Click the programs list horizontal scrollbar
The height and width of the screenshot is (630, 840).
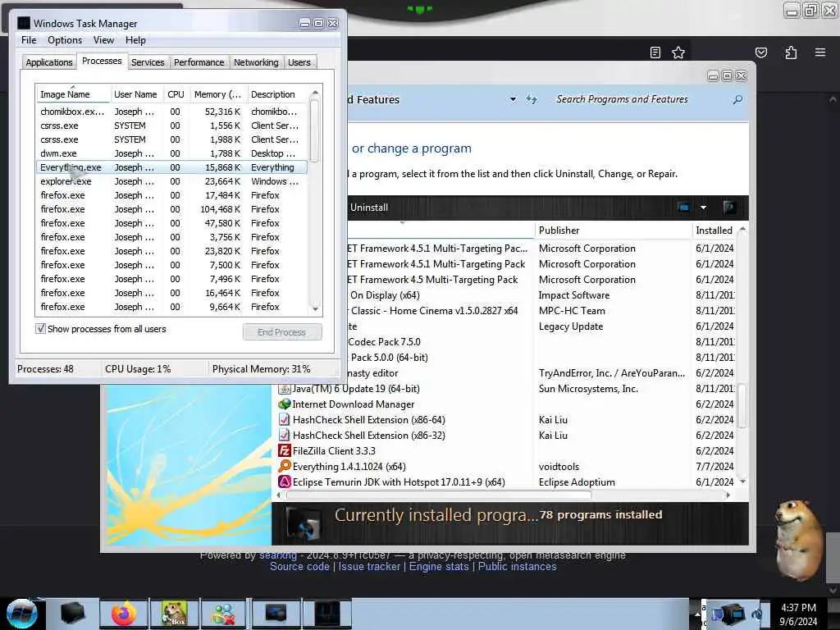click(439, 495)
